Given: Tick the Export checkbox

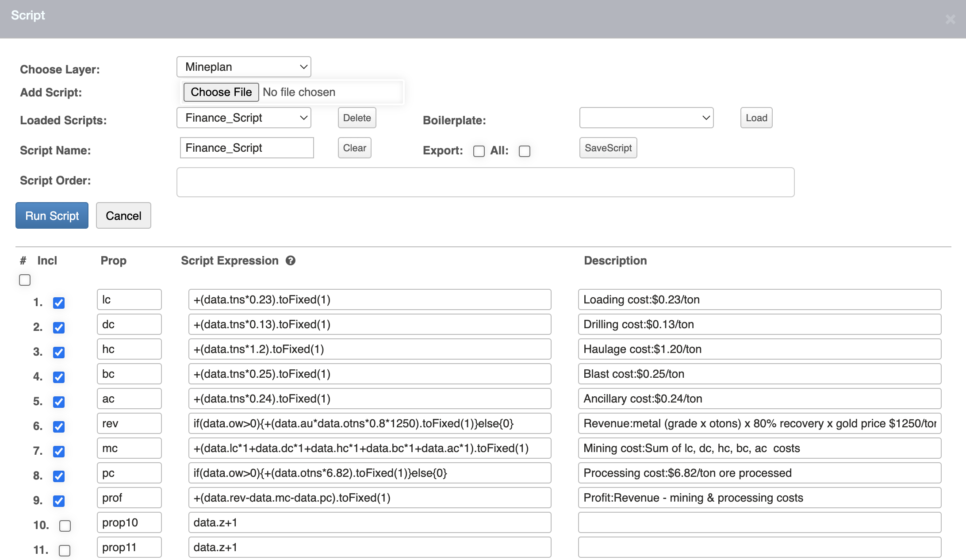Looking at the screenshot, I should (x=479, y=151).
